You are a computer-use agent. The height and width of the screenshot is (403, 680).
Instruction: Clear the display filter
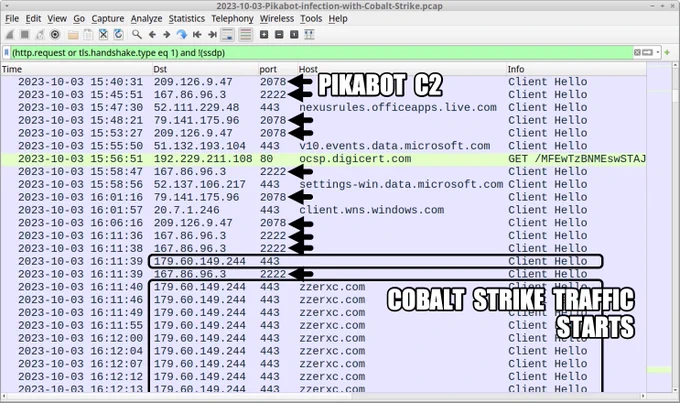click(637, 52)
